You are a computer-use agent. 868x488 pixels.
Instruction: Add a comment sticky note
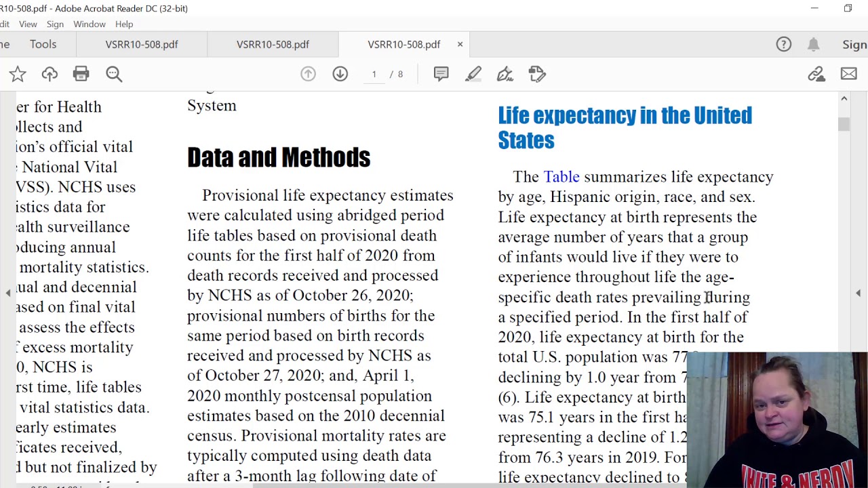441,74
